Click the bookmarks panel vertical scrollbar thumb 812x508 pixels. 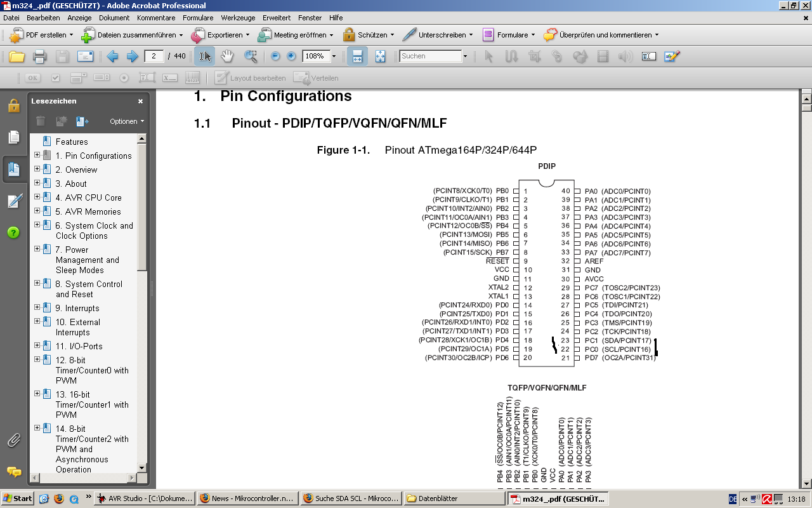pyautogui.click(x=142, y=206)
